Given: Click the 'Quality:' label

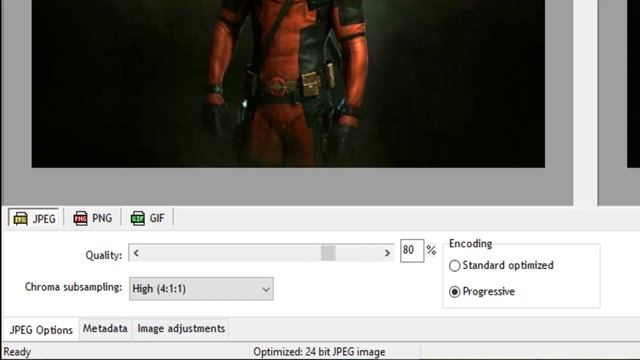Looking at the screenshot, I should (x=104, y=255).
